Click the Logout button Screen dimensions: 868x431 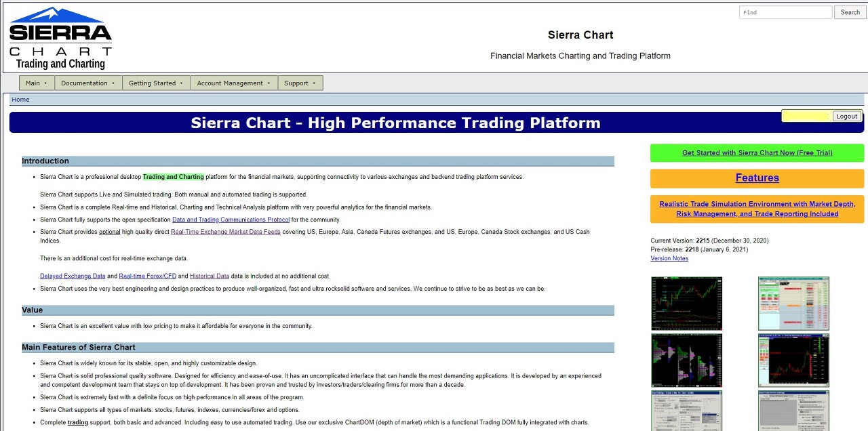(x=846, y=116)
